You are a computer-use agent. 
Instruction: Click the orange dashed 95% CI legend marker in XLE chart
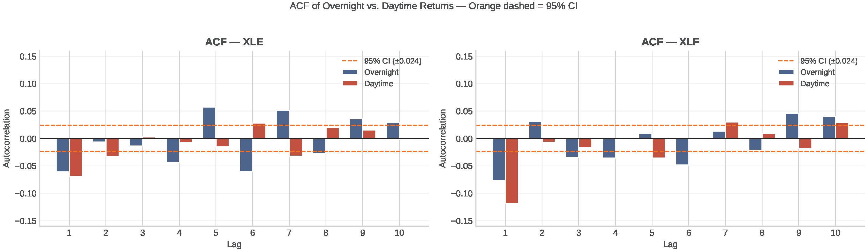coord(350,61)
